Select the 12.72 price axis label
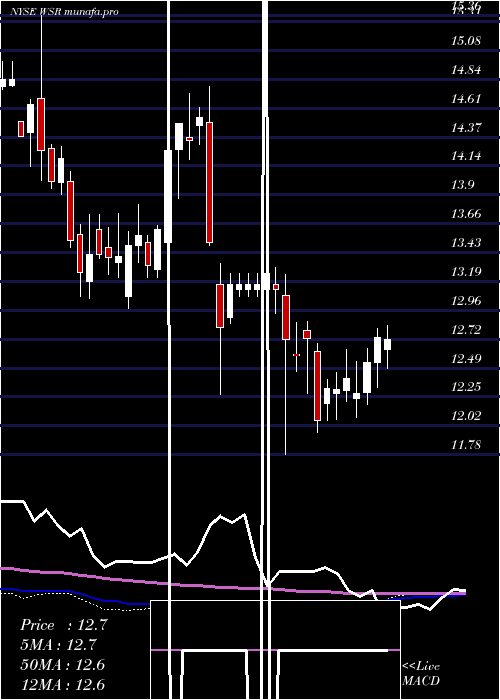Image resolution: width=500 pixels, height=700 pixels. tap(466, 330)
